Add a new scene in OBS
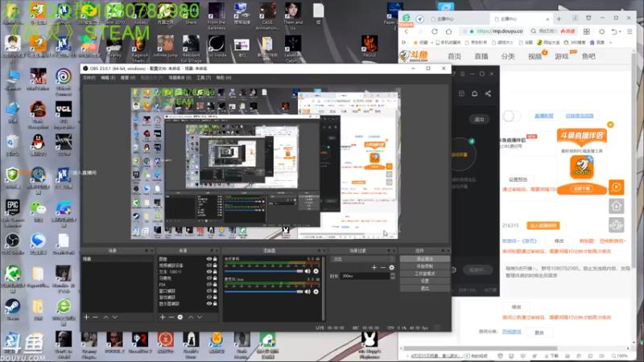 tap(86, 317)
